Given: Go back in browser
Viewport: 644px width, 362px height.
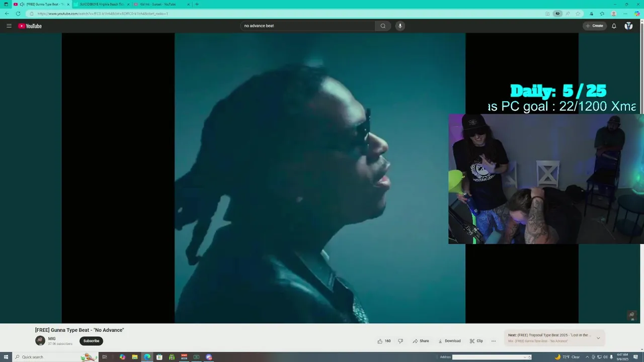Looking at the screenshot, I should 7,14.
